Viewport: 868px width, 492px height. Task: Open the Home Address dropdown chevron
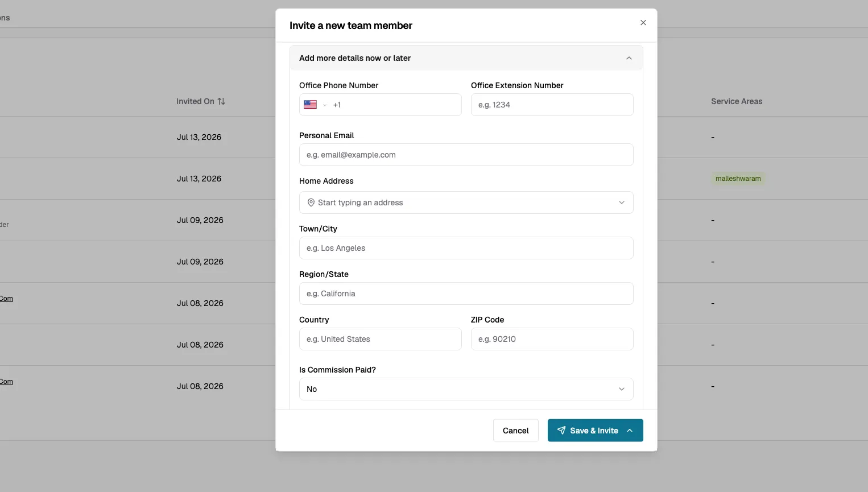pyautogui.click(x=622, y=202)
